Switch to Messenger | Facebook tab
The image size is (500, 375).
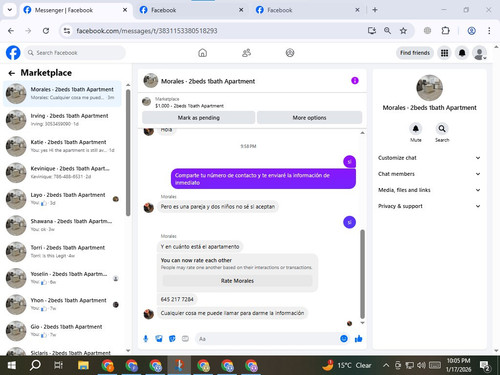[75, 10]
